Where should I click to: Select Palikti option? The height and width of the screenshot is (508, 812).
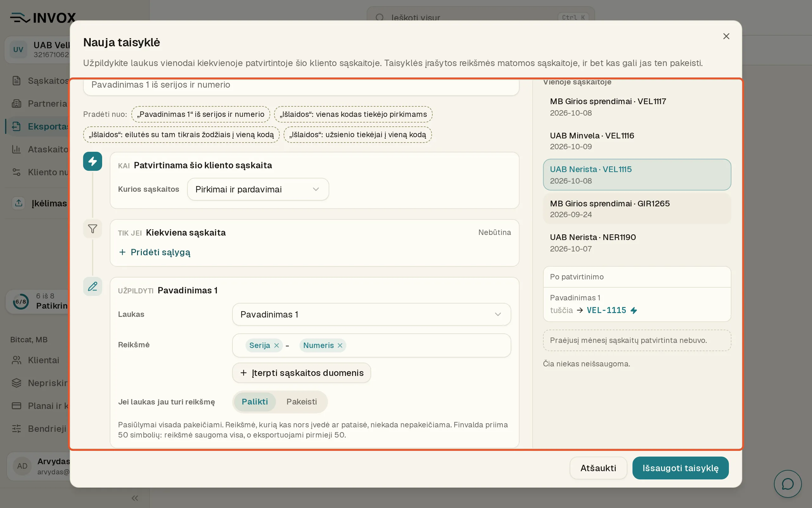(x=255, y=402)
